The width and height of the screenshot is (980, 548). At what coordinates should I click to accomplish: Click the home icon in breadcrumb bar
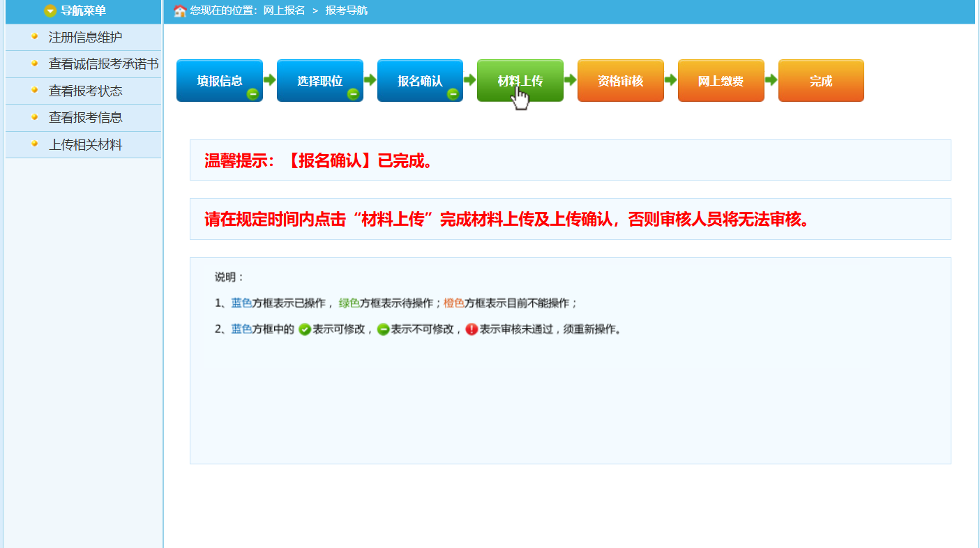[x=180, y=11]
